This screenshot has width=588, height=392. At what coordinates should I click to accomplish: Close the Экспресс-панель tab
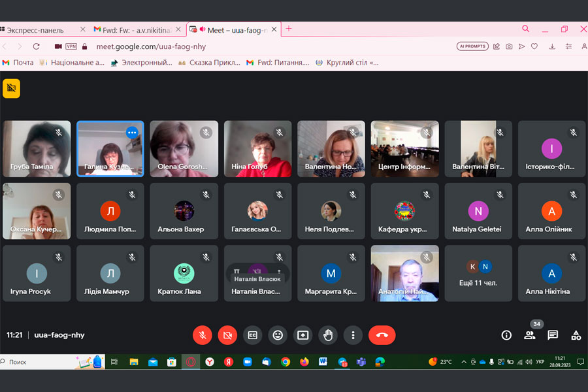click(x=83, y=29)
